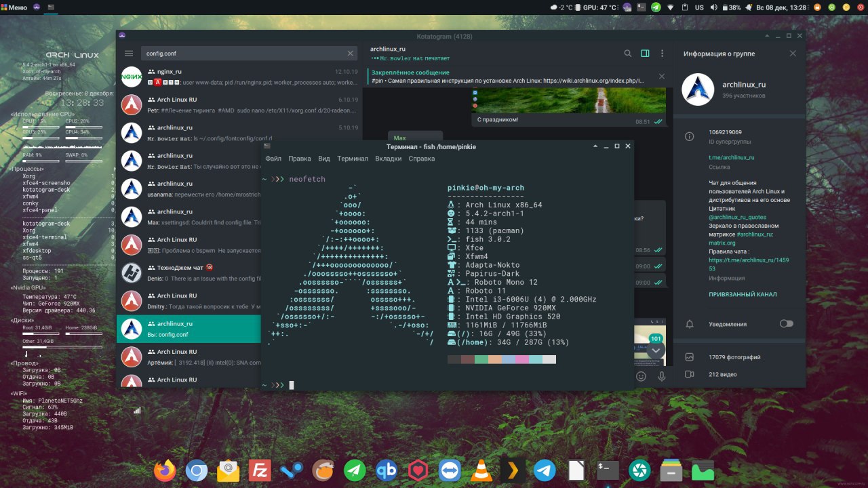Open the t.me/archlinux_ru group link

(732, 157)
